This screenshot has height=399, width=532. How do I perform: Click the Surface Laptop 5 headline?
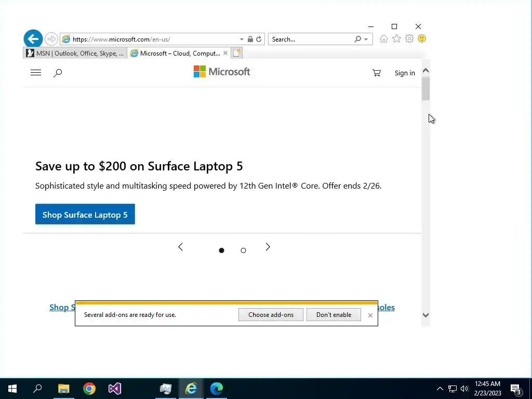coord(139,166)
